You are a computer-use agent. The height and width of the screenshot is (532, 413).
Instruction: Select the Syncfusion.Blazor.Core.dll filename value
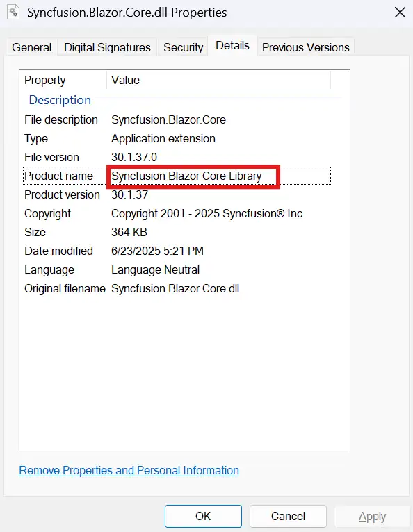click(175, 288)
